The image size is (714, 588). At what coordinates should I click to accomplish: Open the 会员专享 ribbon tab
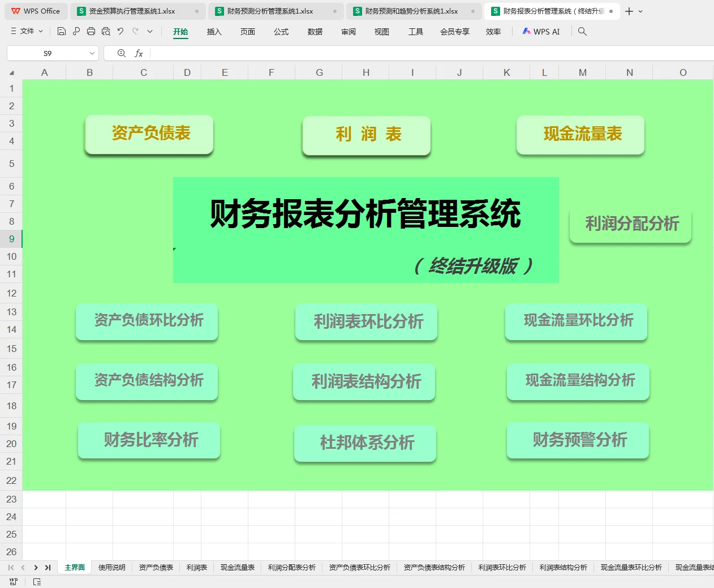[x=455, y=32]
